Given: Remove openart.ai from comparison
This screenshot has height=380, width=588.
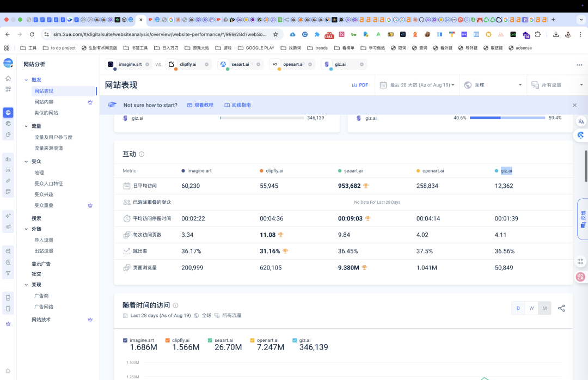Looking at the screenshot, I should (310, 65).
